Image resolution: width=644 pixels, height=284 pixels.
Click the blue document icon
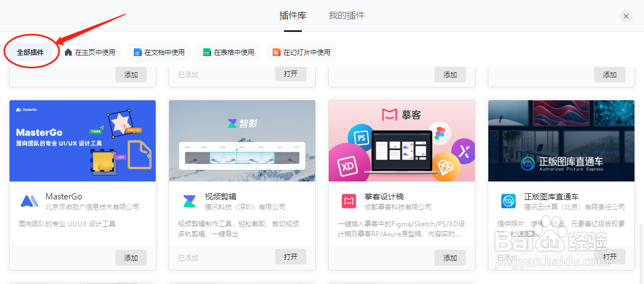137,52
